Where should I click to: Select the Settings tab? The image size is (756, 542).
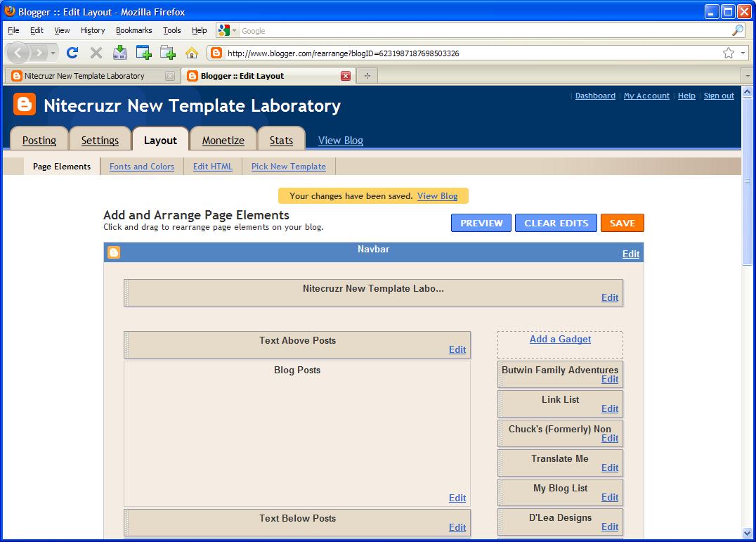[x=100, y=141]
